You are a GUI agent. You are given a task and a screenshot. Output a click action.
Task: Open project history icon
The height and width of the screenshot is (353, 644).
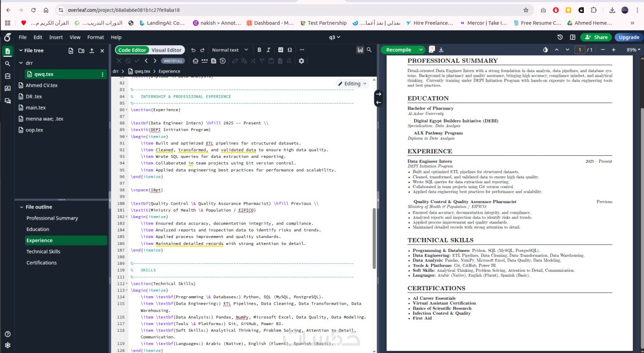click(x=560, y=37)
